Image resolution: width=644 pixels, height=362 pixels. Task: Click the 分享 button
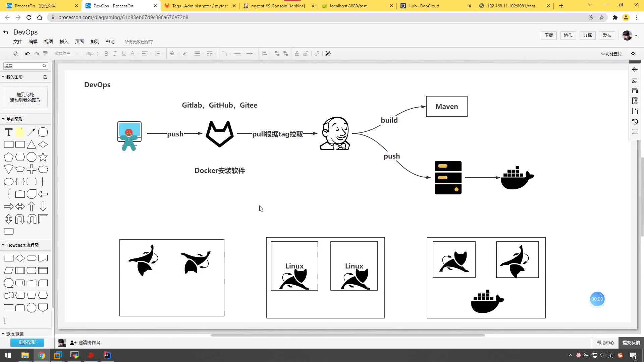point(588,35)
